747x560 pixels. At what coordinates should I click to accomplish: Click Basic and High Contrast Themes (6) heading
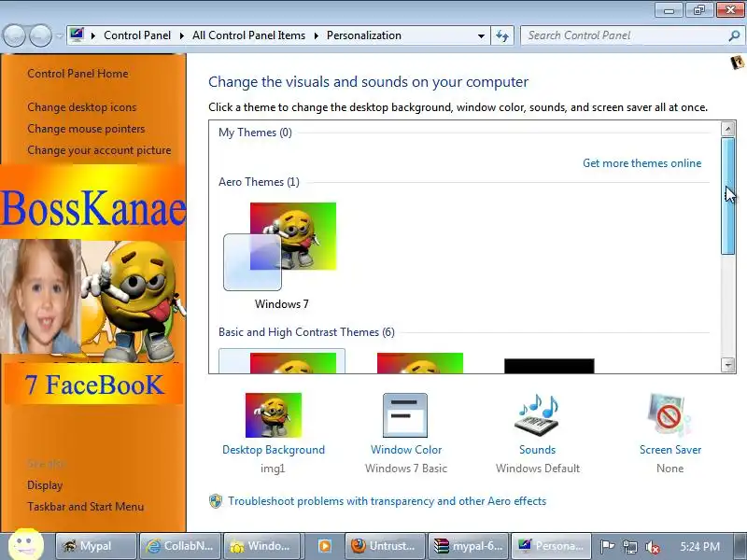tap(307, 332)
